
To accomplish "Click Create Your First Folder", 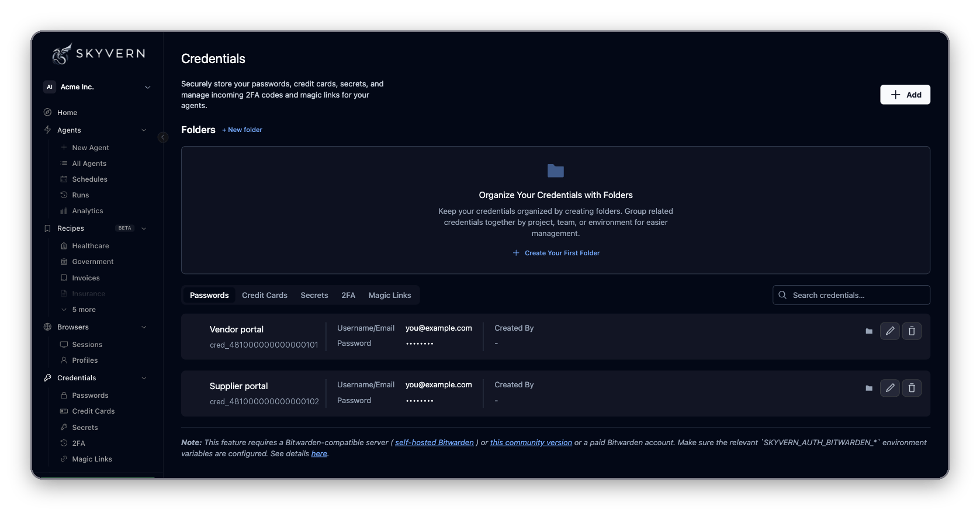I will (x=556, y=253).
